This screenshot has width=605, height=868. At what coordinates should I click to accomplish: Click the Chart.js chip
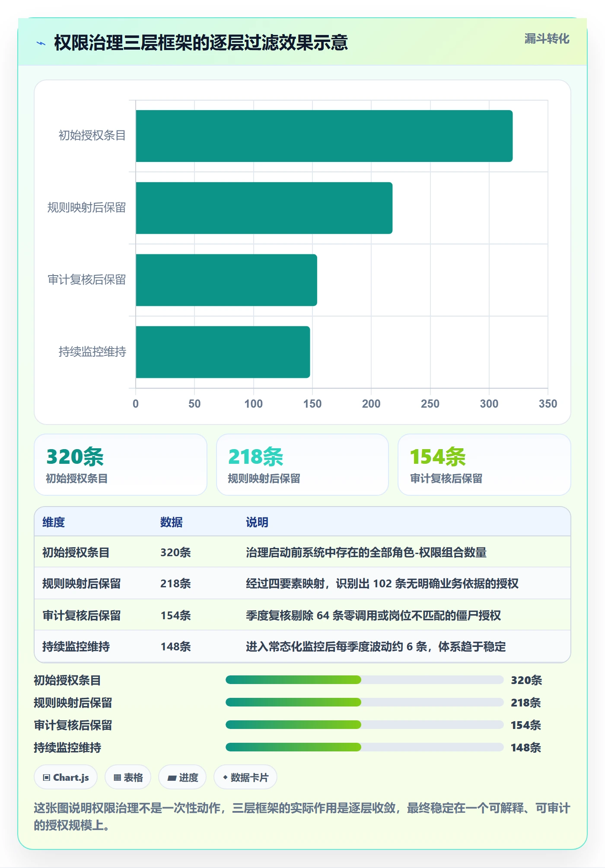[x=66, y=777]
